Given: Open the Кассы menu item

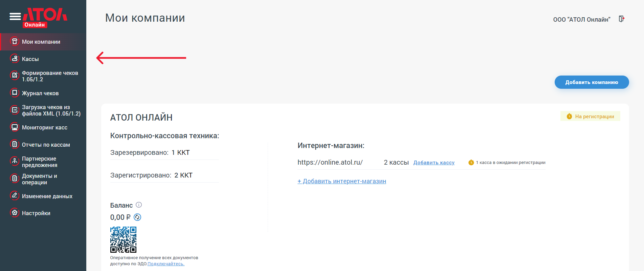Looking at the screenshot, I should coord(43,59).
